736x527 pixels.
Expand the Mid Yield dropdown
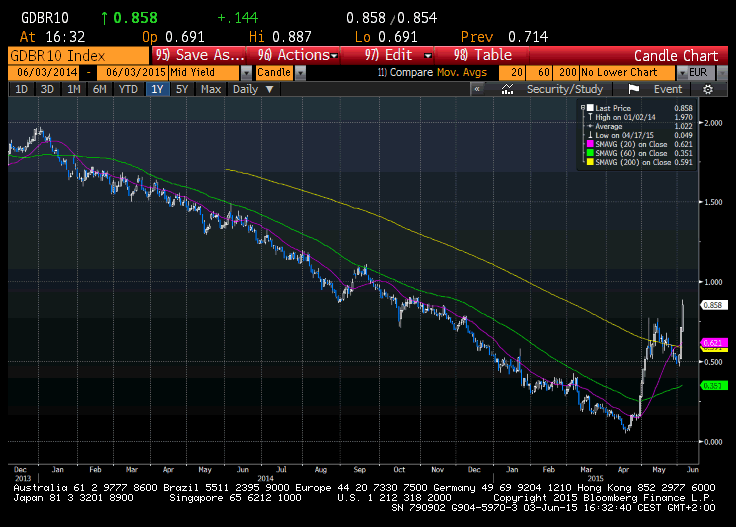tap(246, 73)
